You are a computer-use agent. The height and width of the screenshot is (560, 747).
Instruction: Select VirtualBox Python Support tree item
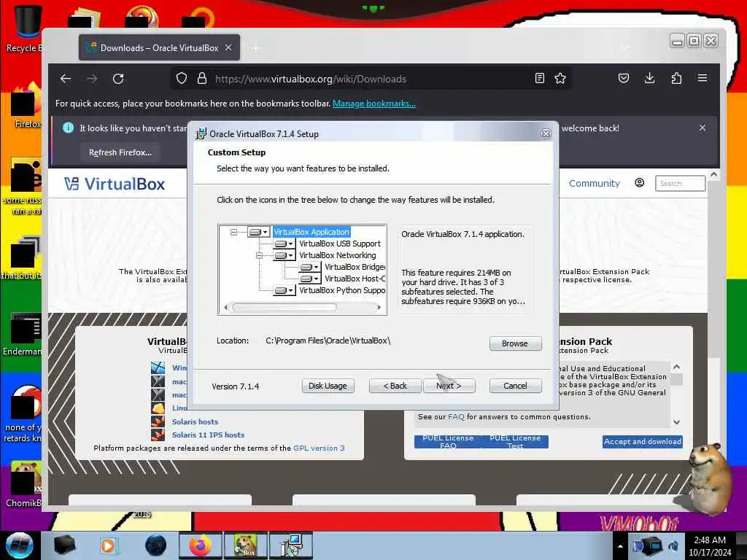341,290
